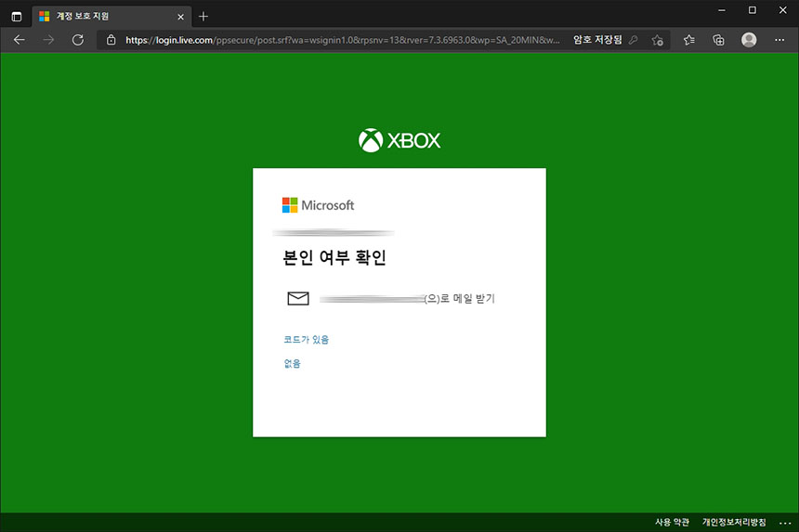Open 사용 약관 in the footer
Screen dimensions: 799x532
coord(672,522)
